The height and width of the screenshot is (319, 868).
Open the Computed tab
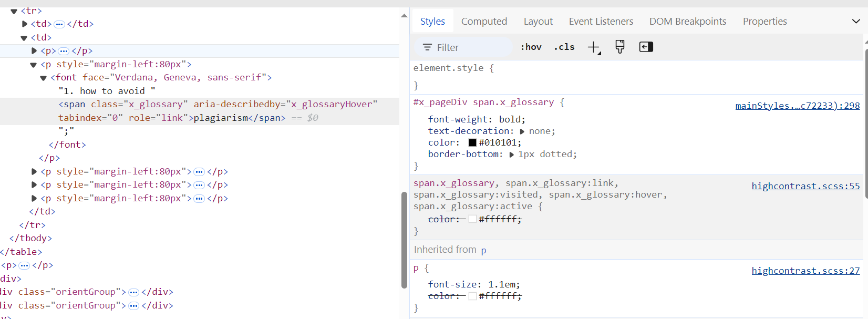click(x=484, y=22)
